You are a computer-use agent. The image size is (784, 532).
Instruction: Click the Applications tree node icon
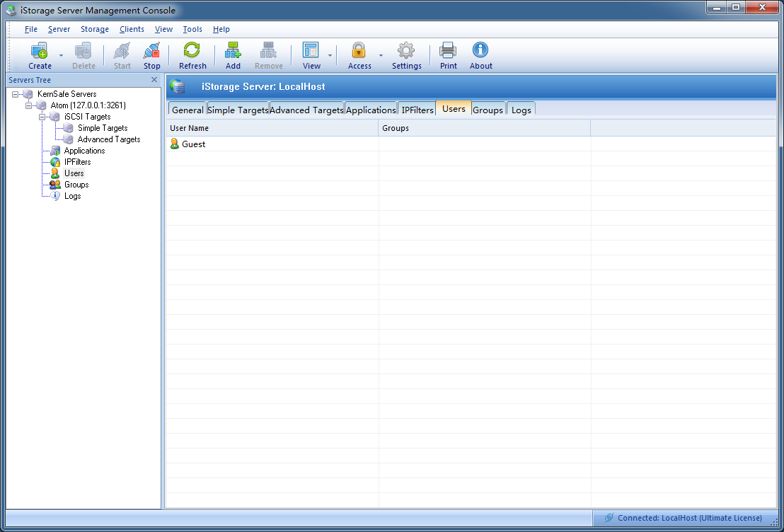pos(55,151)
